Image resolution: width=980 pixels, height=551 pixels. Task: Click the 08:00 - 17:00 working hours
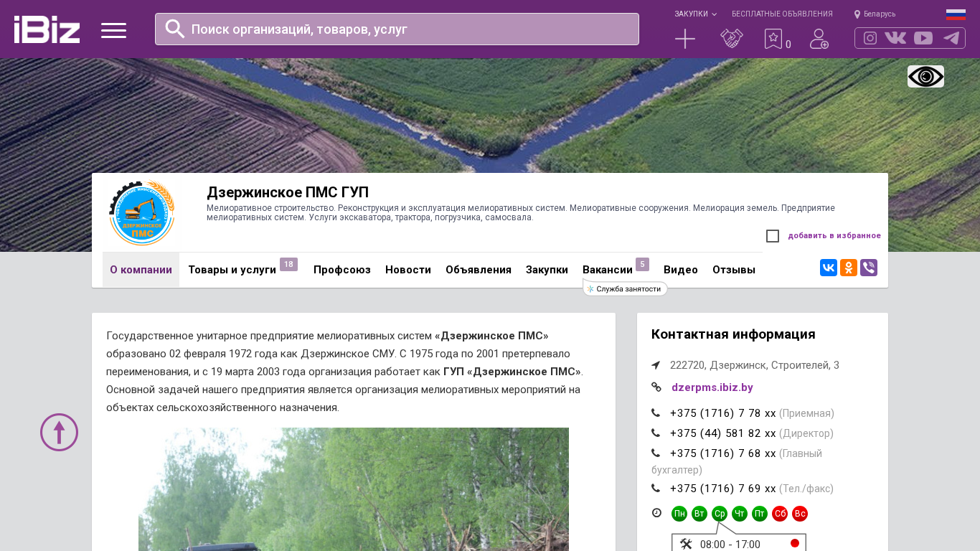[730, 545]
